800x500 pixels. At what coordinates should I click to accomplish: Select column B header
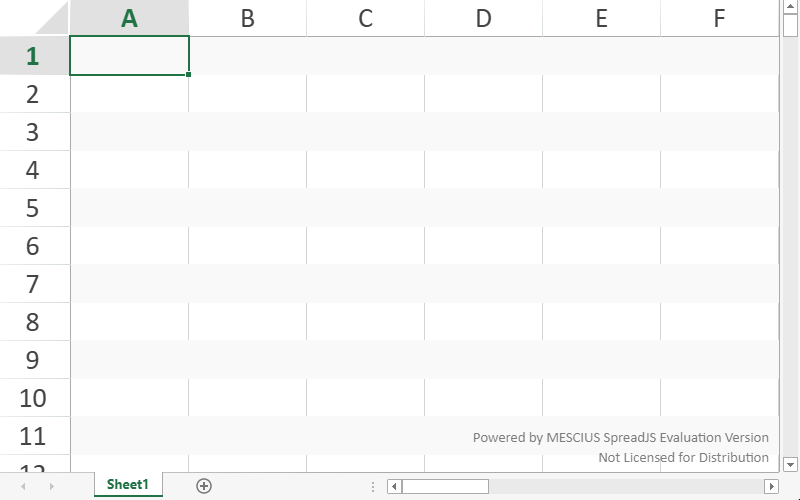[247, 18]
